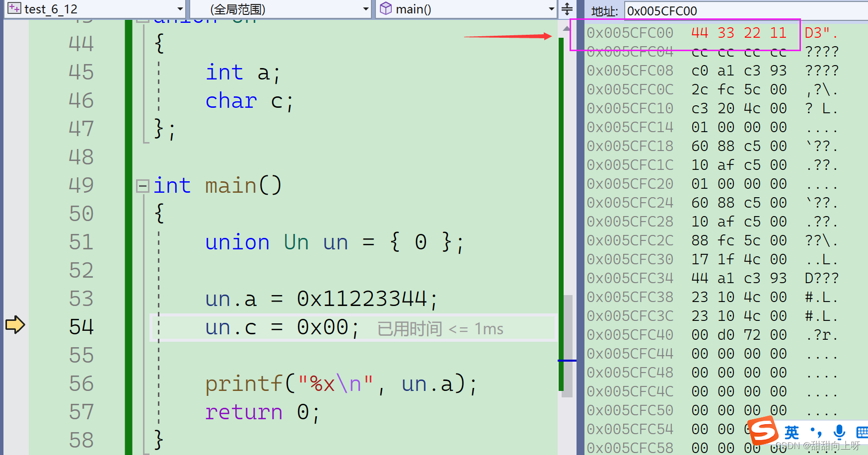Click line number 54 in the gutter
This screenshot has height=455, width=868.
pyautogui.click(x=81, y=327)
